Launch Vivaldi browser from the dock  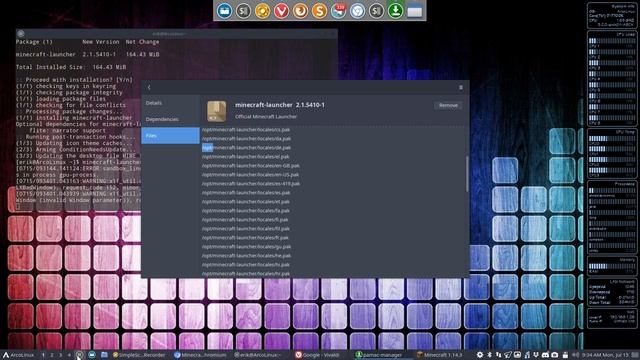click(281, 11)
